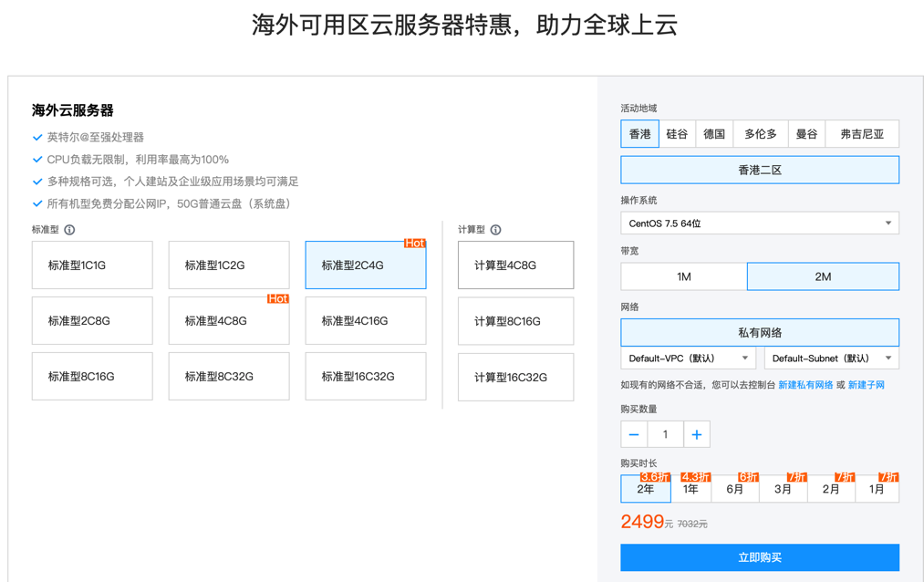Select 香港二区 availability zone
Viewport: 924px width, 582px height.
[x=759, y=170]
